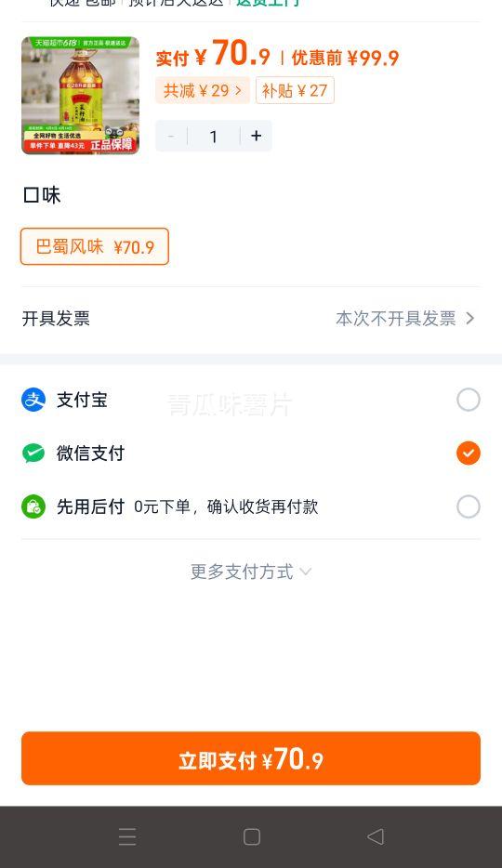Tap the 补贴¥27 subsidy tag
Image resolution: width=502 pixels, height=868 pixels.
click(x=295, y=90)
